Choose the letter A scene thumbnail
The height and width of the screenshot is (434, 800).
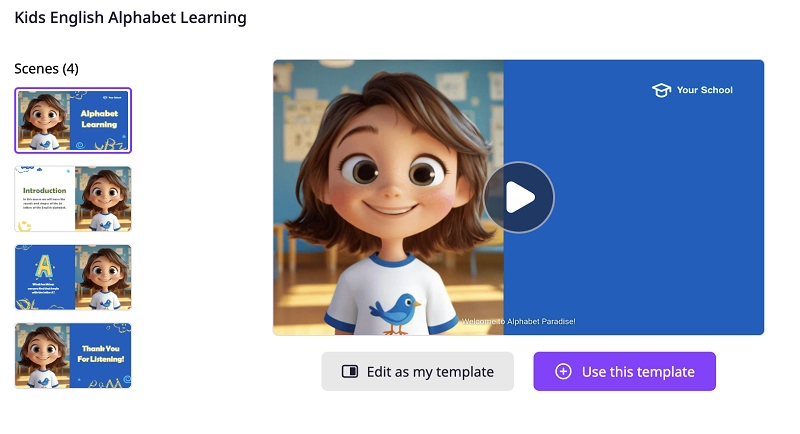click(73, 277)
